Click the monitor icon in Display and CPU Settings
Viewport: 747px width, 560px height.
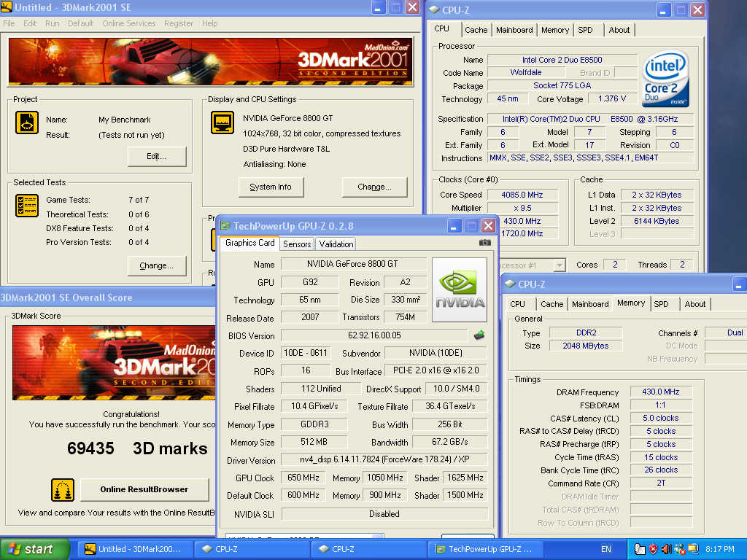point(222,122)
